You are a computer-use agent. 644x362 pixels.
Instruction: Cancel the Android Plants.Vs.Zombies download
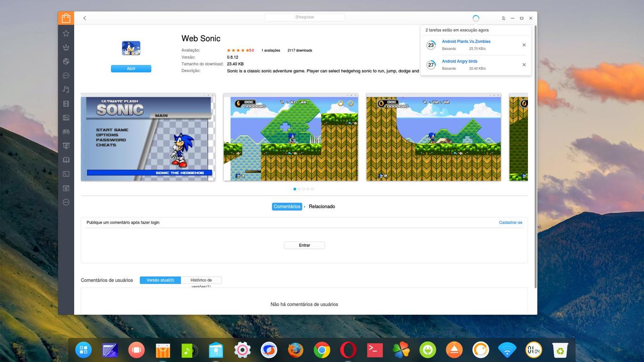[x=524, y=45]
